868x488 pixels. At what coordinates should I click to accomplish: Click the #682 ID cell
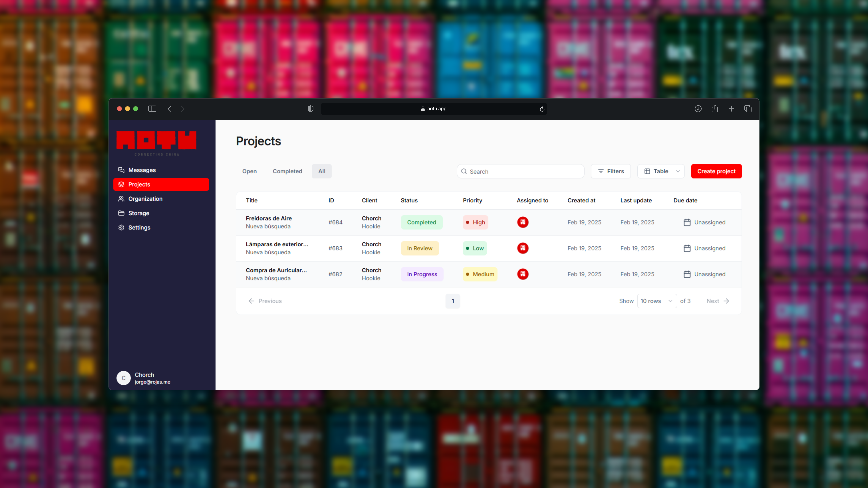pos(335,274)
